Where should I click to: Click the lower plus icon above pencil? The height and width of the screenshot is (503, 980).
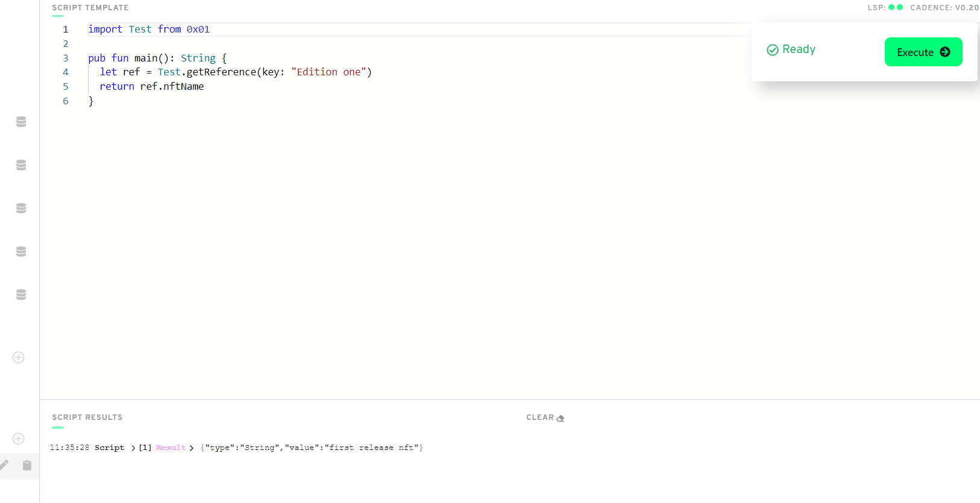tap(19, 439)
